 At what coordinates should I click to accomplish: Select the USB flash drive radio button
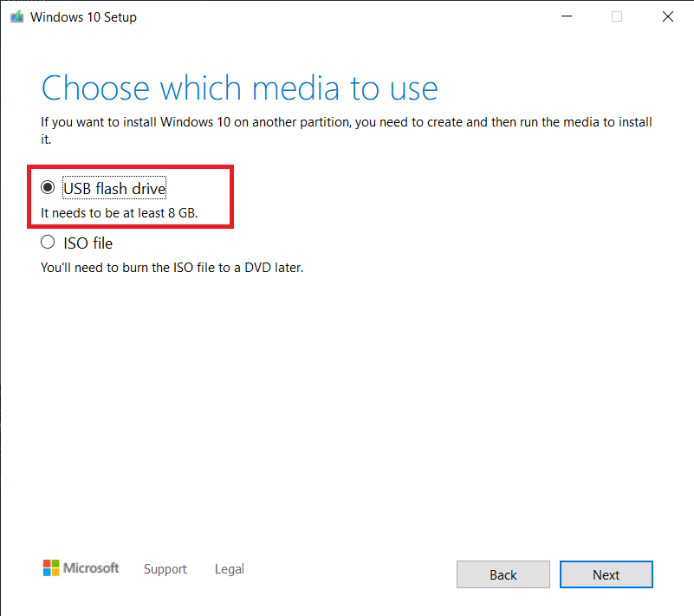[48, 188]
